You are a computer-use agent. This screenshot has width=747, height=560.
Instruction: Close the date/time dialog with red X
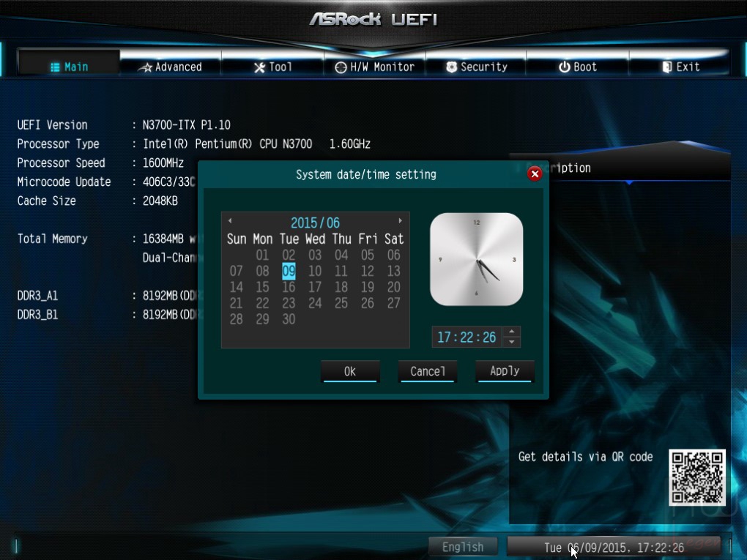coord(535,173)
